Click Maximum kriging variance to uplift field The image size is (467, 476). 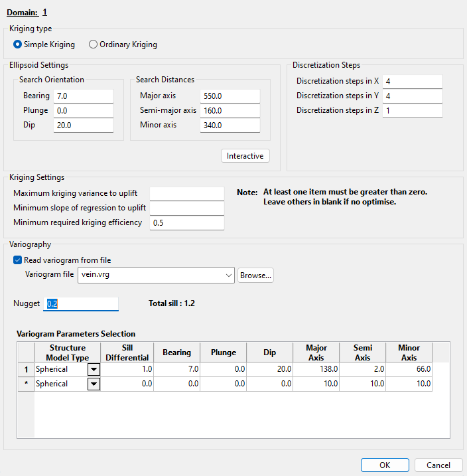pyautogui.click(x=186, y=193)
